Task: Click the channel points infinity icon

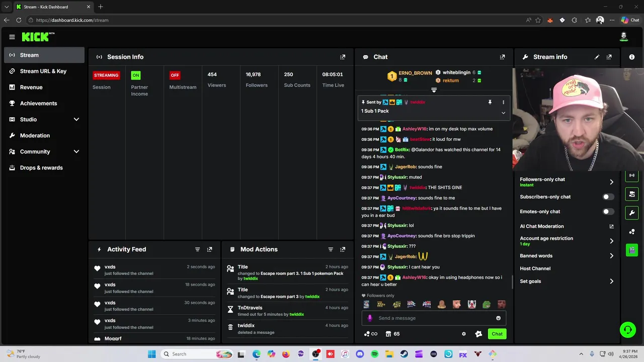Action: 371,334
